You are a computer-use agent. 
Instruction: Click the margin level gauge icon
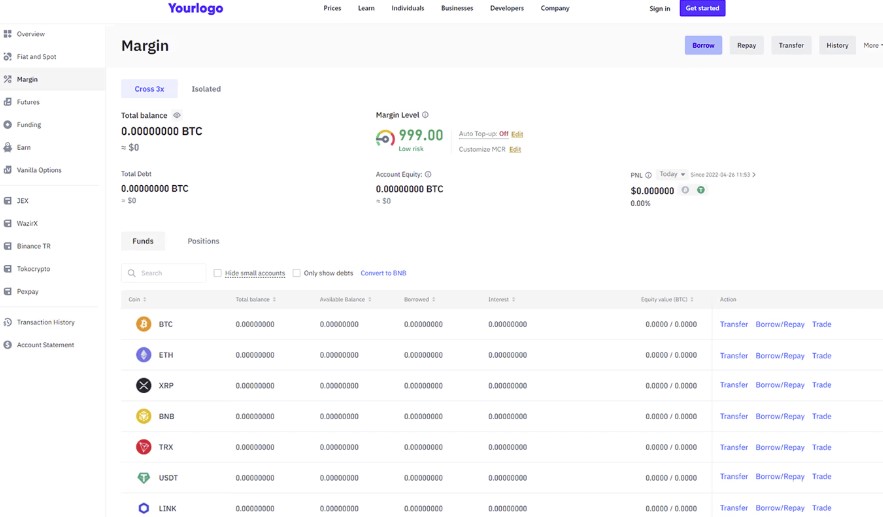(x=385, y=138)
